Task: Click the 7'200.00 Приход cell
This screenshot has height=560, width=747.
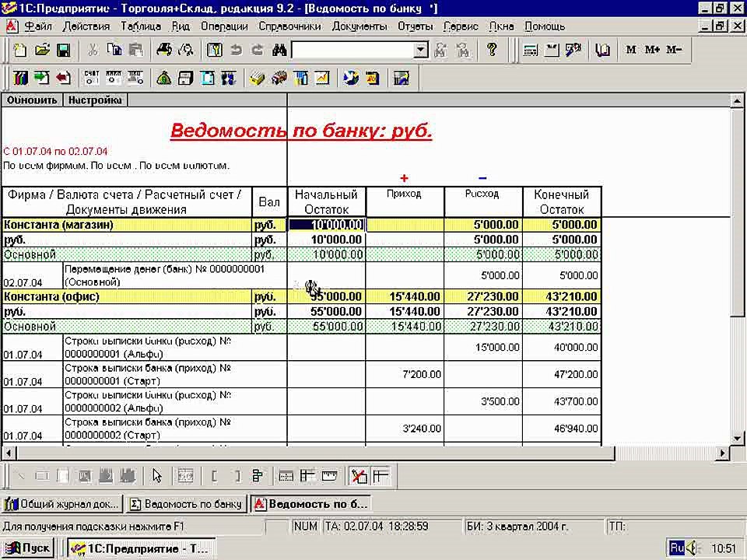Action: pos(405,374)
